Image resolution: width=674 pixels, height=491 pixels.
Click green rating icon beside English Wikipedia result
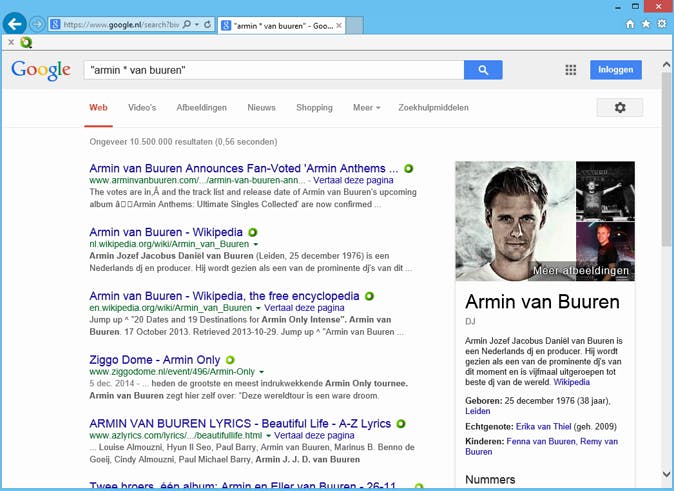369,296
